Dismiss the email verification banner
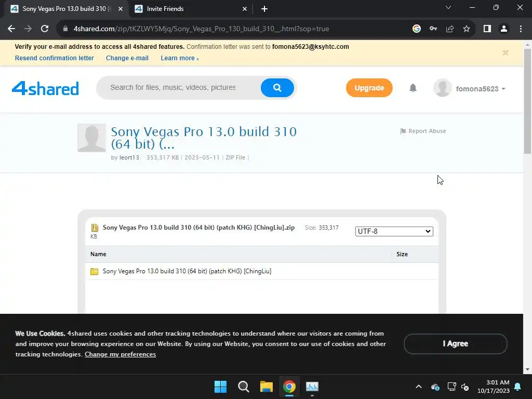 point(506,52)
